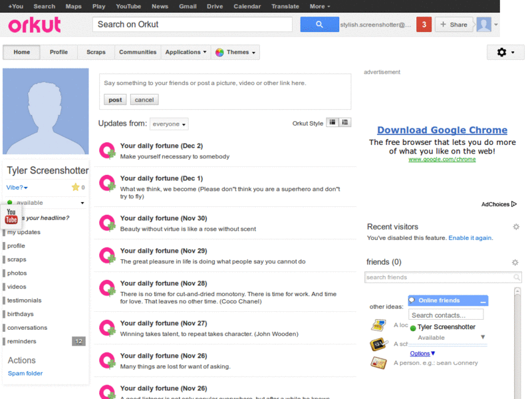Click the account avatar in the top bar

point(484,25)
